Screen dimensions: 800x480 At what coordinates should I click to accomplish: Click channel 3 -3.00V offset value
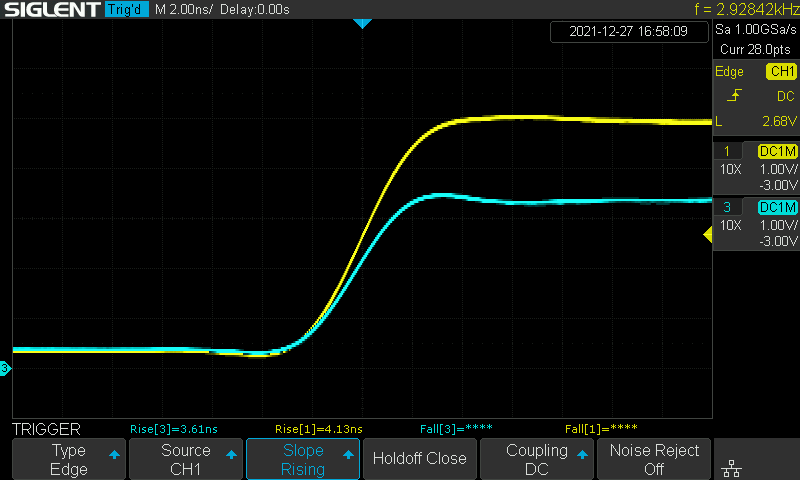(x=778, y=241)
